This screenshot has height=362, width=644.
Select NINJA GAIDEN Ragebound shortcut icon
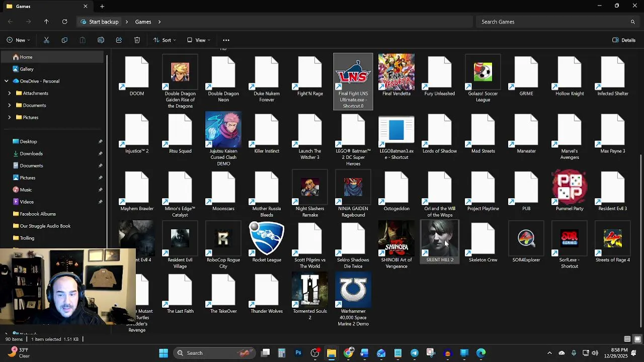(353, 187)
